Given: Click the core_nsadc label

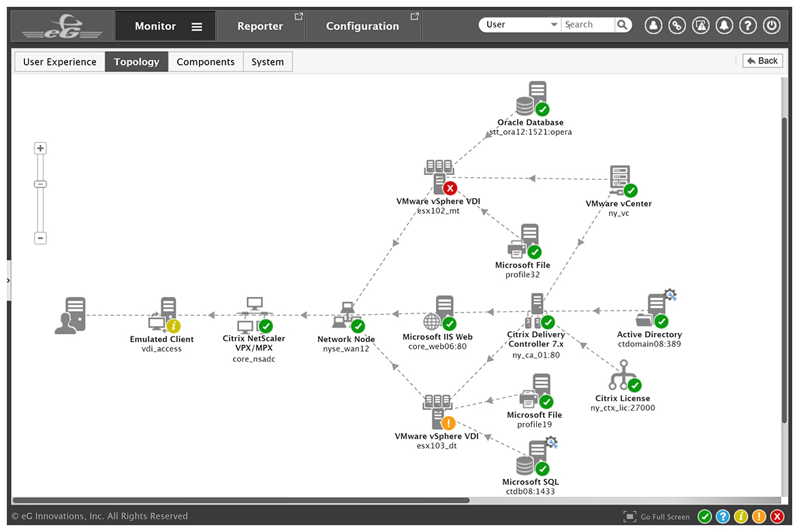Looking at the screenshot, I should pyautogui.click(x=254, y=359).
